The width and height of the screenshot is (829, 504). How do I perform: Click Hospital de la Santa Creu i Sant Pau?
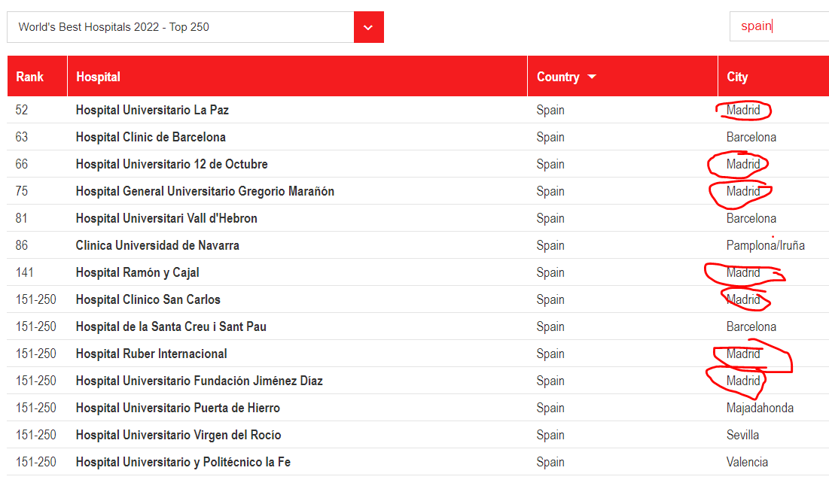click(x=171, y=326)
